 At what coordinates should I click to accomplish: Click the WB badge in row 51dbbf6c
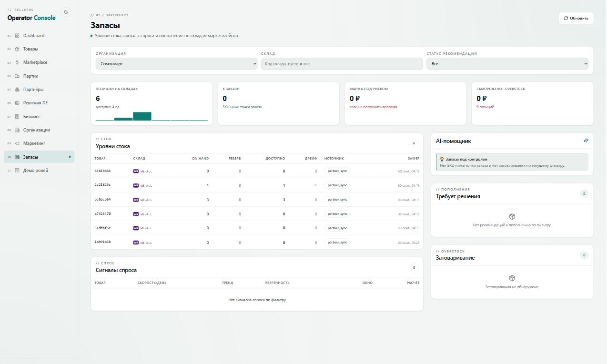pos(136,228)
